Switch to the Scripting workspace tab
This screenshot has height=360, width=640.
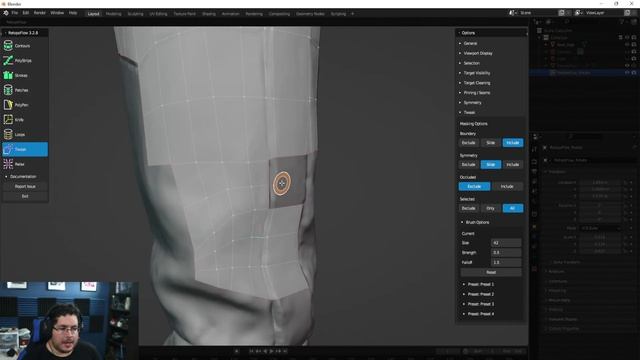click(338, 14)
